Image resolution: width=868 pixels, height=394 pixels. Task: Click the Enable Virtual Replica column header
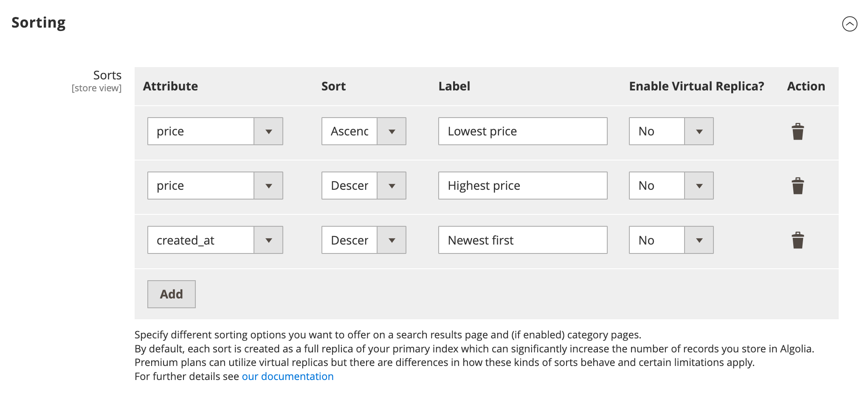coord(696,86)
